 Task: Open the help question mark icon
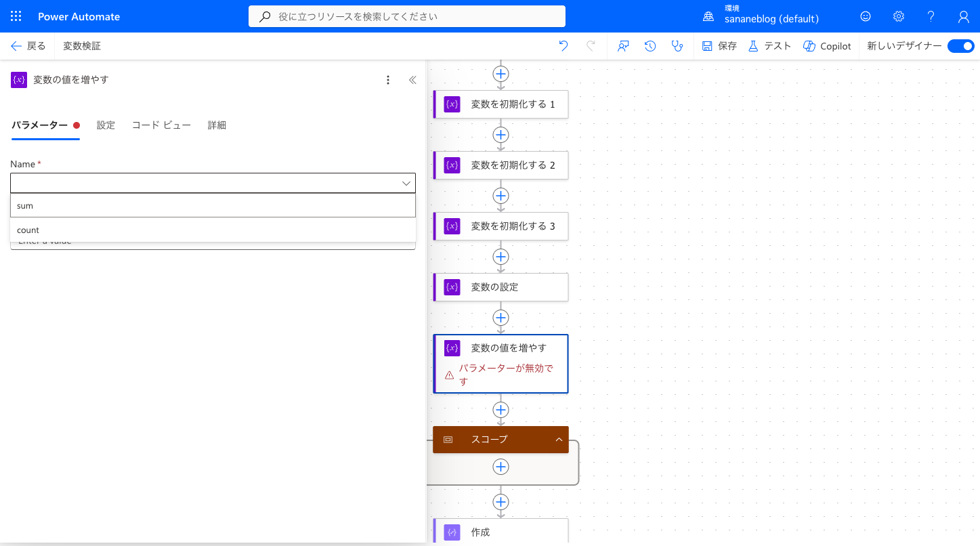click(931, 16)
